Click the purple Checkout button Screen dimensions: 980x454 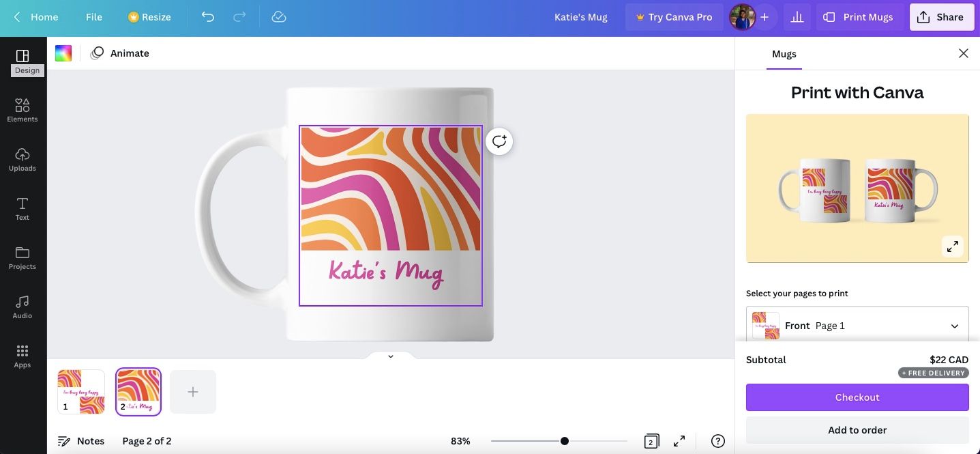857,397
